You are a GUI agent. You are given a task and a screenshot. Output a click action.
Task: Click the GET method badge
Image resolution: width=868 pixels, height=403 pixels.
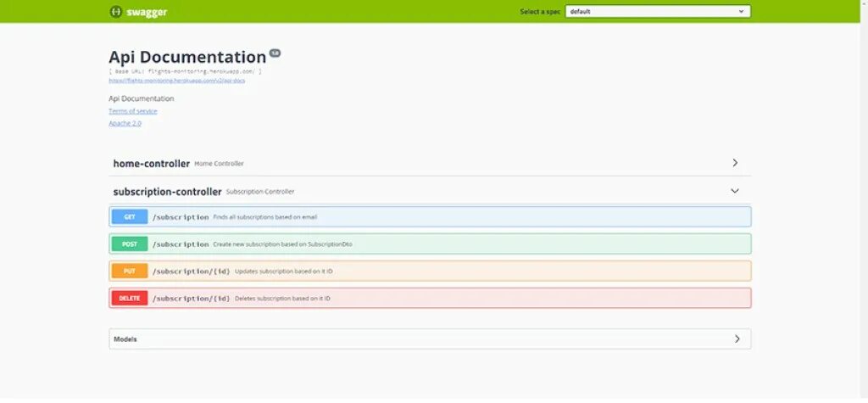130,216
